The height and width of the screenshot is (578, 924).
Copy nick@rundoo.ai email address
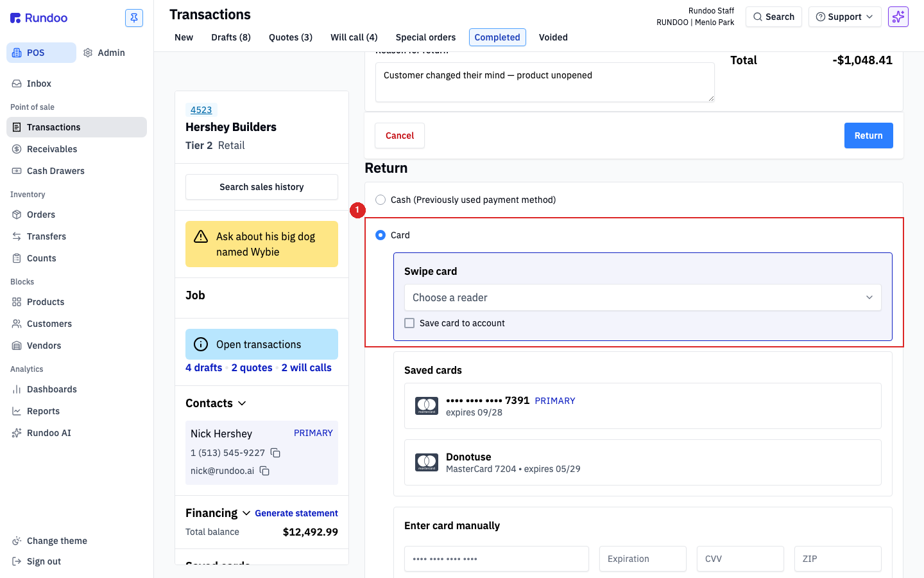tap(264, 471)
